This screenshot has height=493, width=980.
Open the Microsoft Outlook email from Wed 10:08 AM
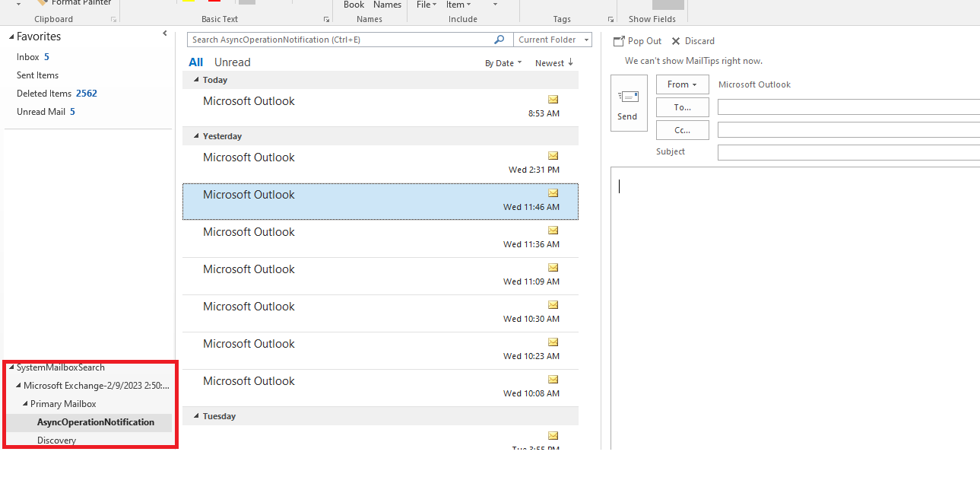pos(380,388)
